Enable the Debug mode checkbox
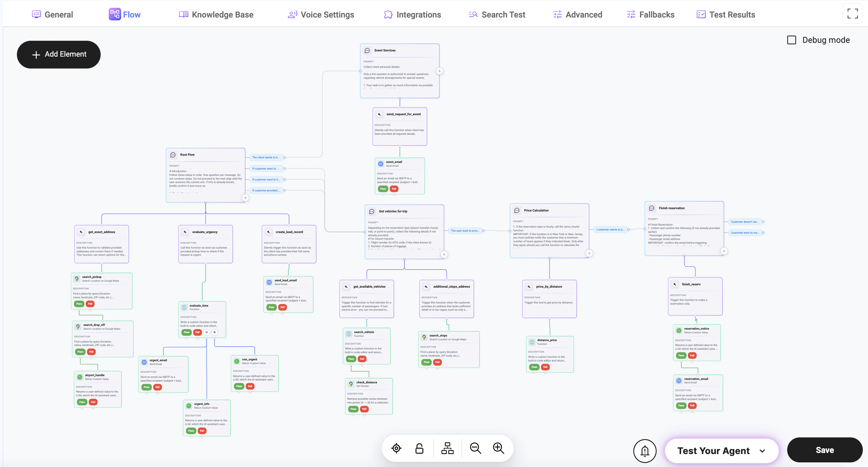This screenshot has height=467, width=868. pos(791,40)
